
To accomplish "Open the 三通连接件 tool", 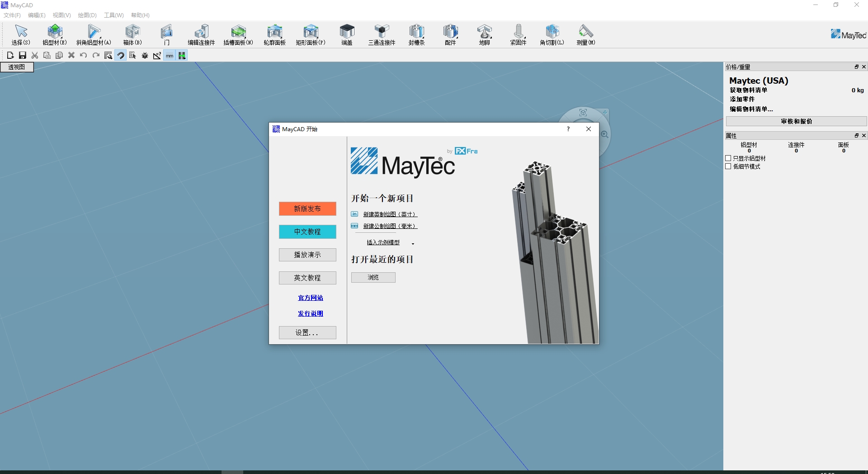I will 381,34.
